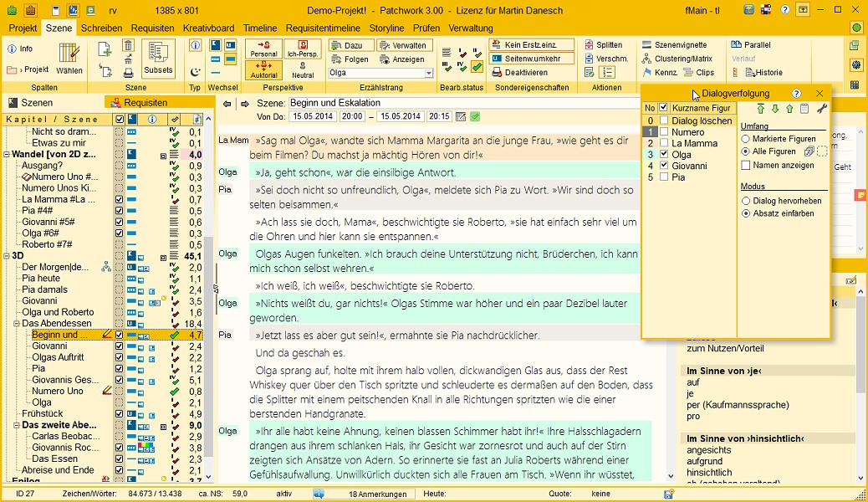Check Pia in Dialogverfolgung list

click(664, 177)
